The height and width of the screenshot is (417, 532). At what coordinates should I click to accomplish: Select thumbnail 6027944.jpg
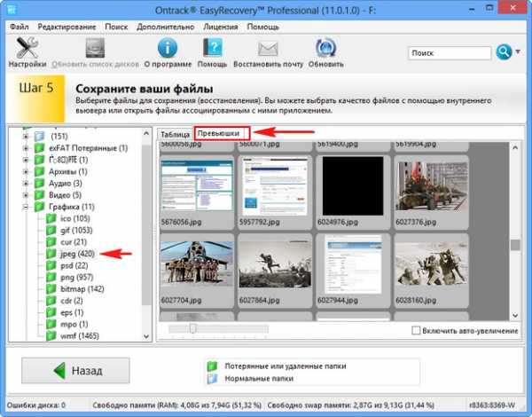pyautogui.click(x=353, y=271)
